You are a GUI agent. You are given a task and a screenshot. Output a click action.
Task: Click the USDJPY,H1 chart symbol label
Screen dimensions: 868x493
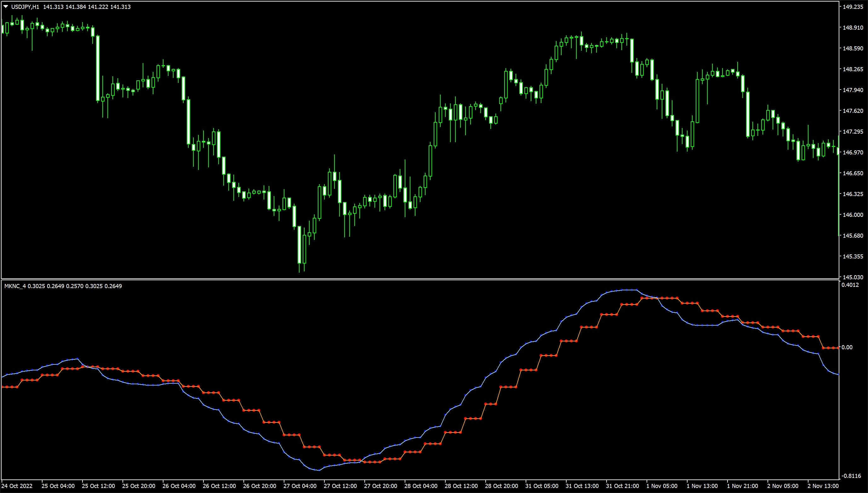point(25,7)
